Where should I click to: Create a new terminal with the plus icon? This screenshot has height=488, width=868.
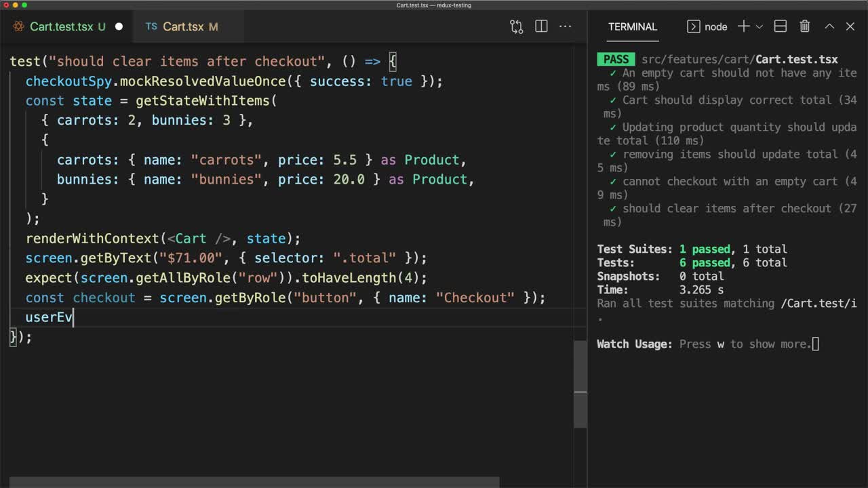point(743,26)
